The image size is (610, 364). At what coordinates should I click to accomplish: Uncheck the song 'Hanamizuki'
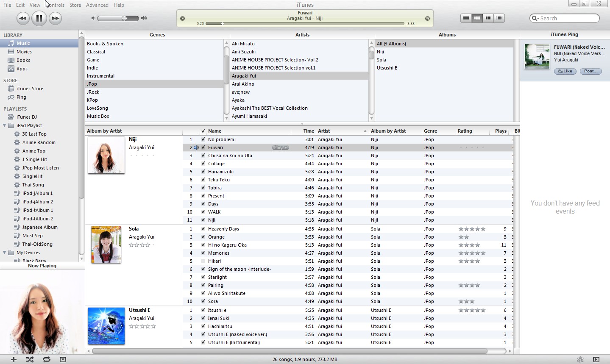tap(203, 172)
